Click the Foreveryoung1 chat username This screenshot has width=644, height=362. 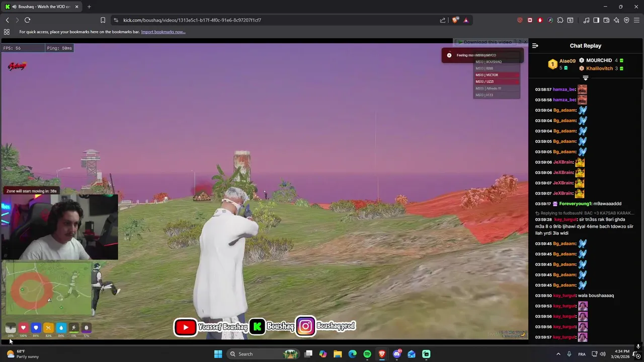coord(575,204)
